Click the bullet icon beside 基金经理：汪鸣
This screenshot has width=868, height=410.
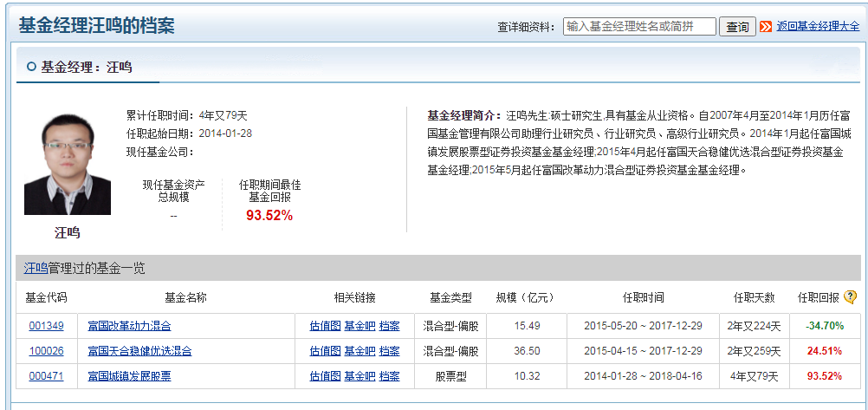click(x=31, y=67)
